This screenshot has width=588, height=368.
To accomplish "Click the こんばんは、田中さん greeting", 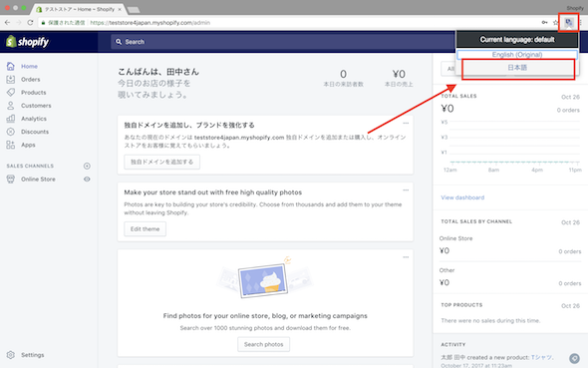I will pyautogui.click(x=158, y=72).
